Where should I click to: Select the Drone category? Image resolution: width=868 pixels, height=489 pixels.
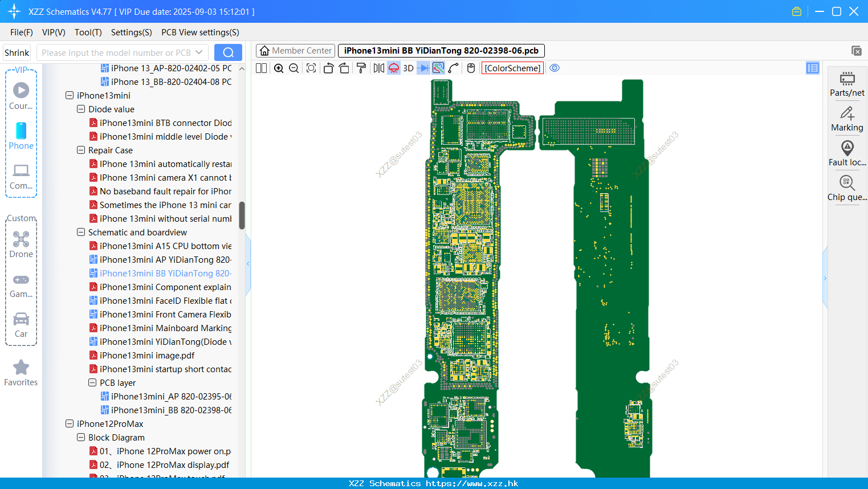21,244
